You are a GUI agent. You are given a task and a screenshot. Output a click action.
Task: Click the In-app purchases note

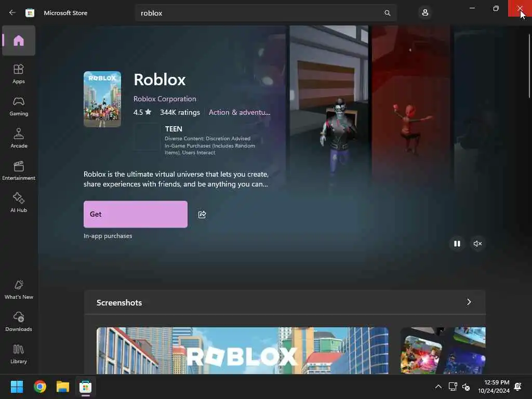click(x=108, y=236)
